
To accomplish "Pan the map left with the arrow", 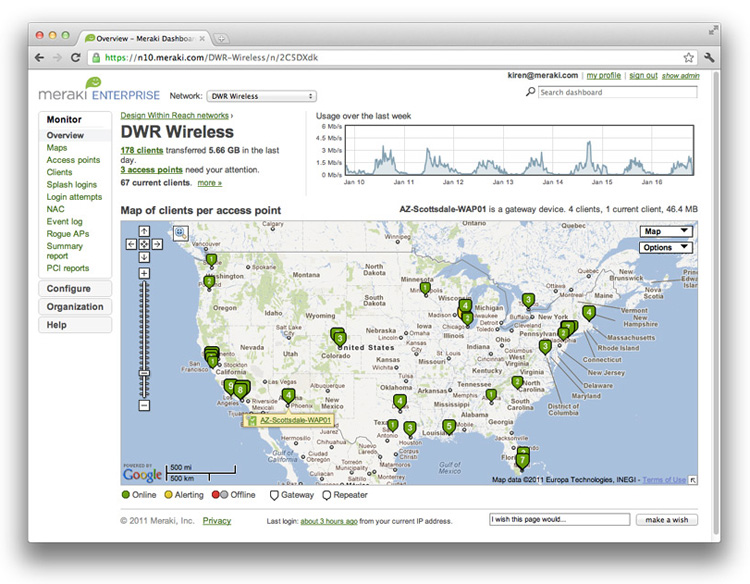I will tap(132, 244).
